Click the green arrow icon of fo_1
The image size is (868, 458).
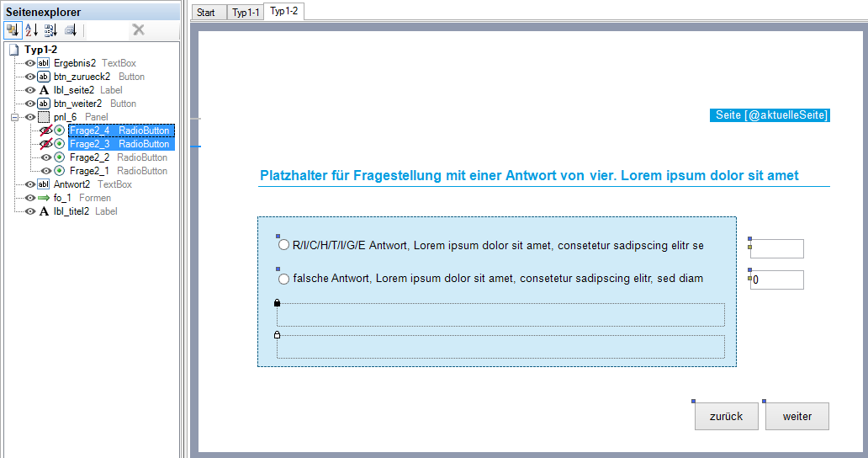pos(44,198)
